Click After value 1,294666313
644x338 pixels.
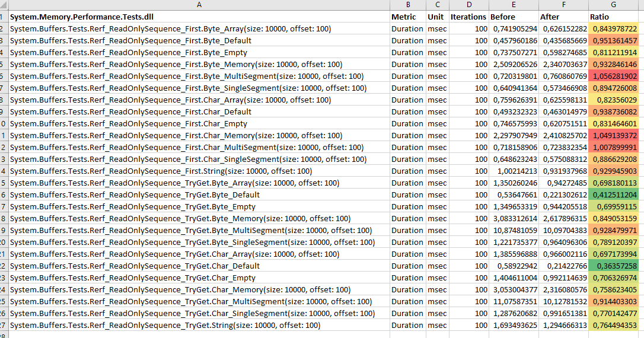[x=563, y=326]
